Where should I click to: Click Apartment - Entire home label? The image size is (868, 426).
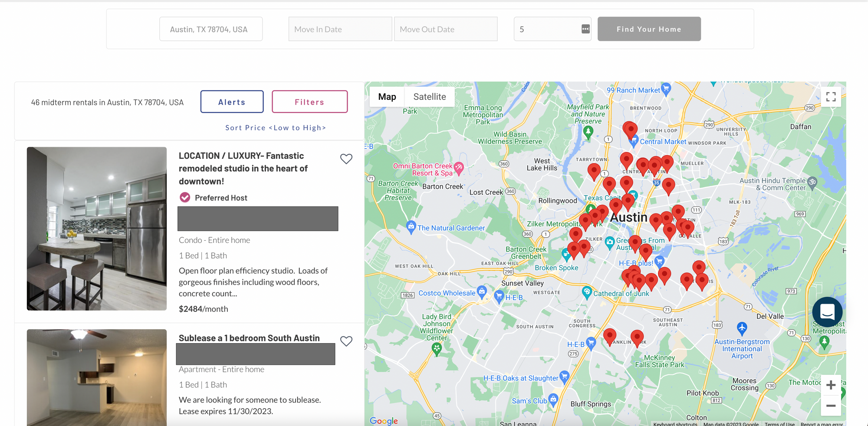[221, 369]
